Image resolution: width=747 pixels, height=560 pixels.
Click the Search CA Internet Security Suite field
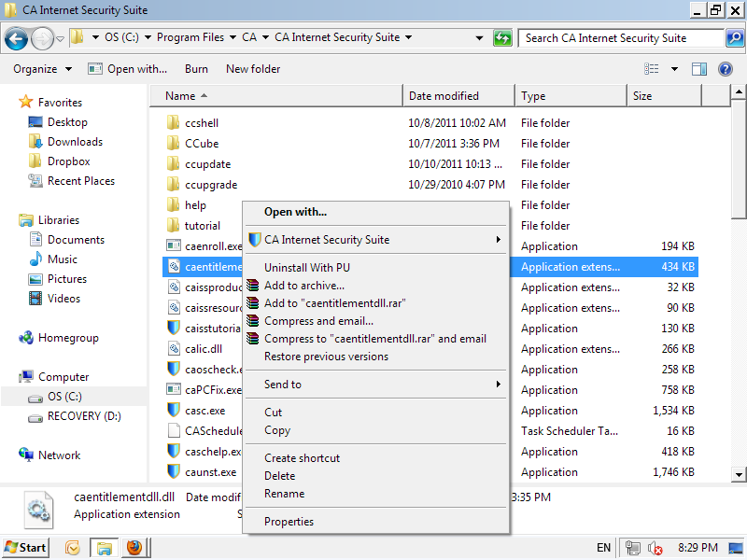click(621, 38)
